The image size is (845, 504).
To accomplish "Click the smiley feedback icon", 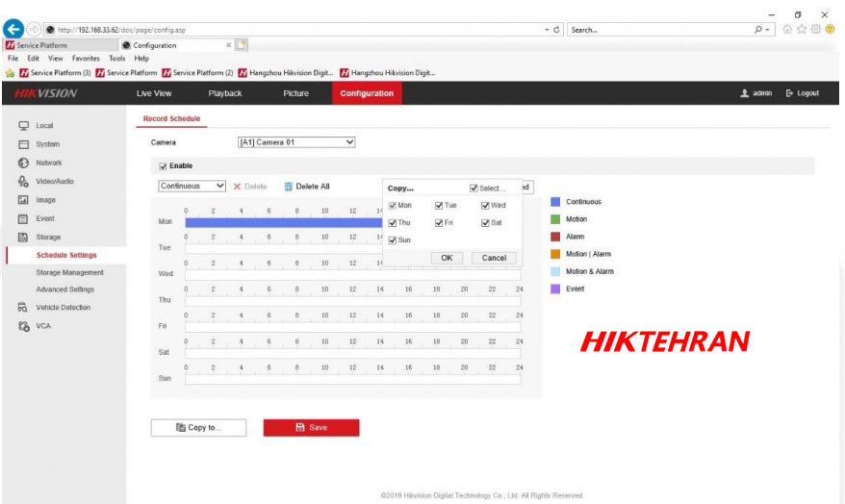I will 831,29.
